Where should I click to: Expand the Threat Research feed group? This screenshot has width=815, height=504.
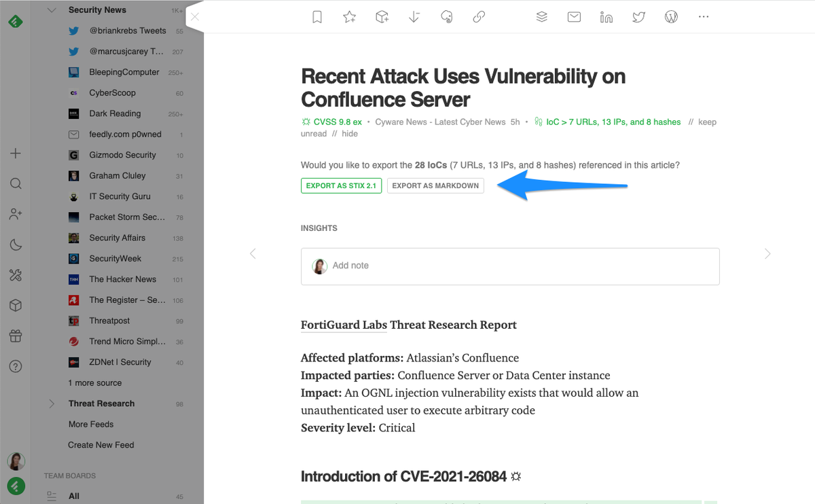tap(52, 403)
